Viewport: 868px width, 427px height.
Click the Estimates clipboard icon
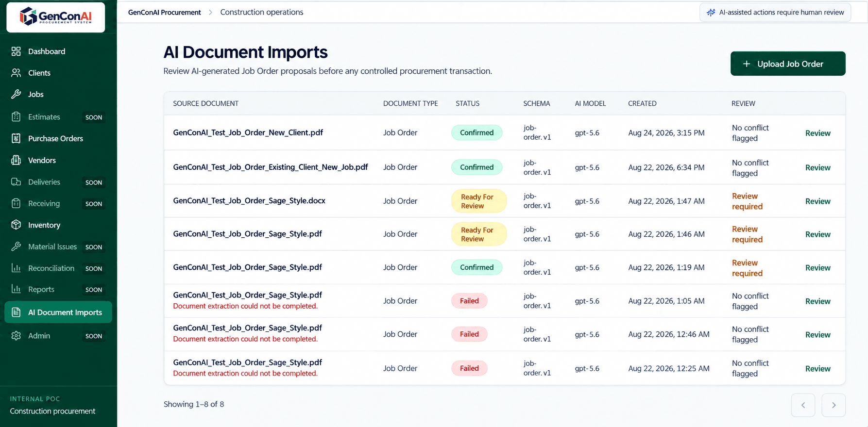[x=16, y=117]
